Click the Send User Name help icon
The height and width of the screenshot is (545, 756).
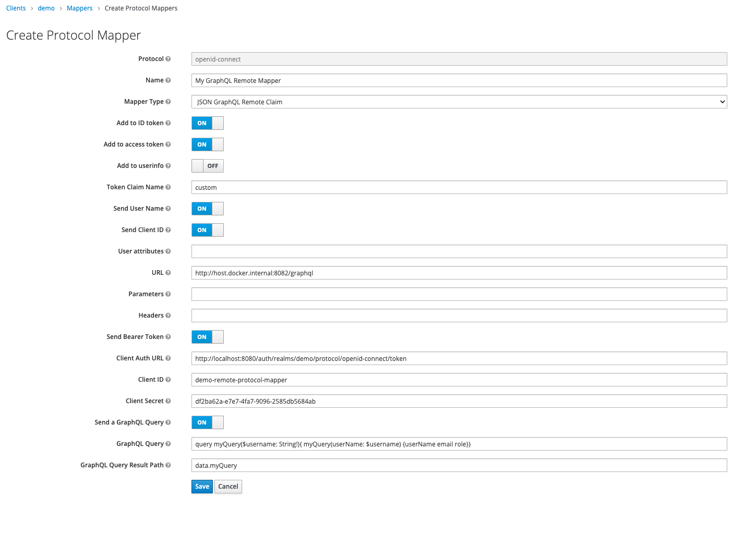coord(168,209)
